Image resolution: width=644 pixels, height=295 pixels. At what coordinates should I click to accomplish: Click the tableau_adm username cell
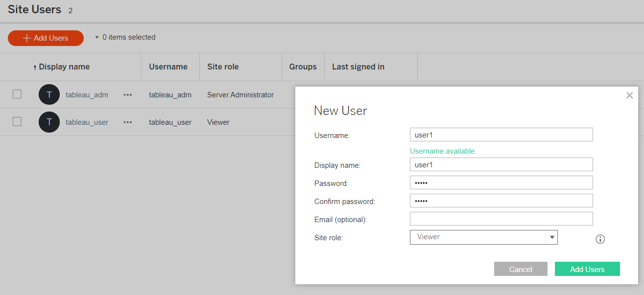(170, 95)
